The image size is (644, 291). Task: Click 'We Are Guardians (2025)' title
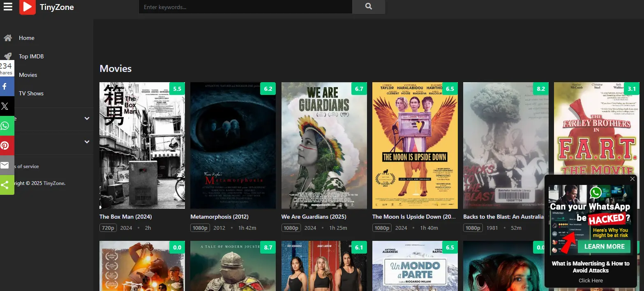(314, 217)
